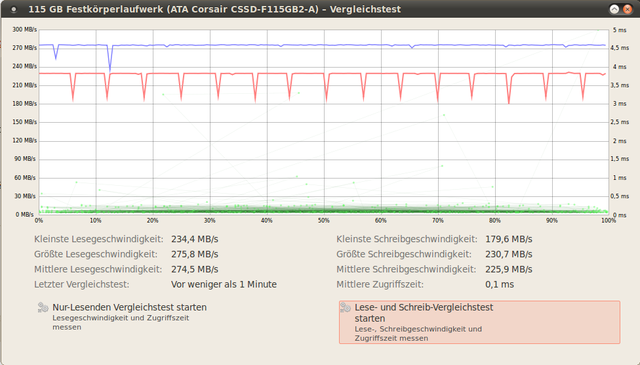Image resolution: width=640 pixels, height=365 pixels.
Task: Select the value 274,5 MB/s
Action: click(x=195, y=269)
